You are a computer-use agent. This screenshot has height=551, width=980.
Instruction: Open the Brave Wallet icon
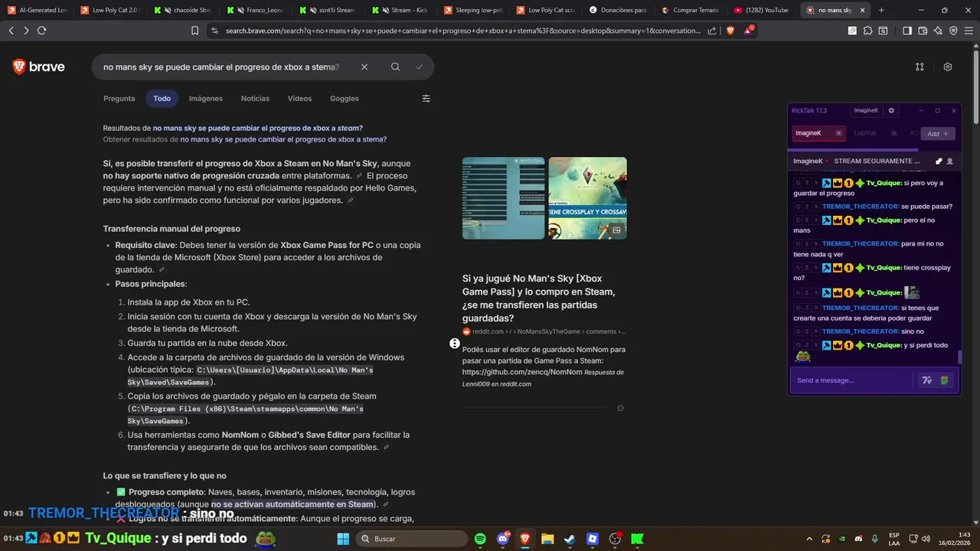[923, 31]
